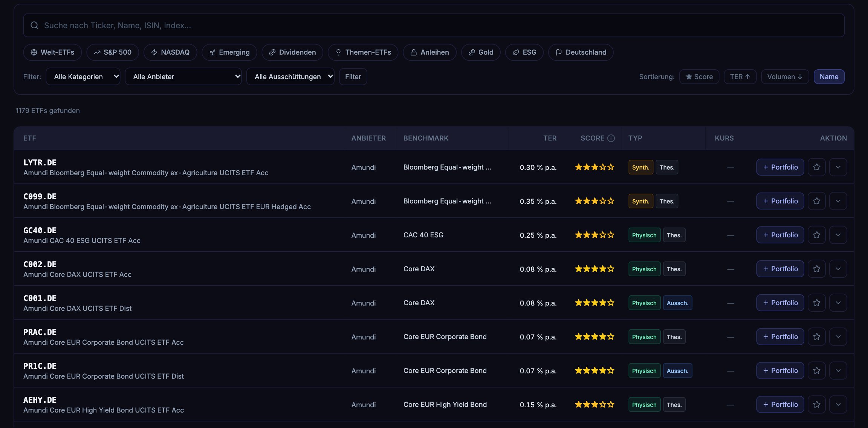Select the S&P 500 filter chip
The image size is (868, 428).
coord(113,52)
